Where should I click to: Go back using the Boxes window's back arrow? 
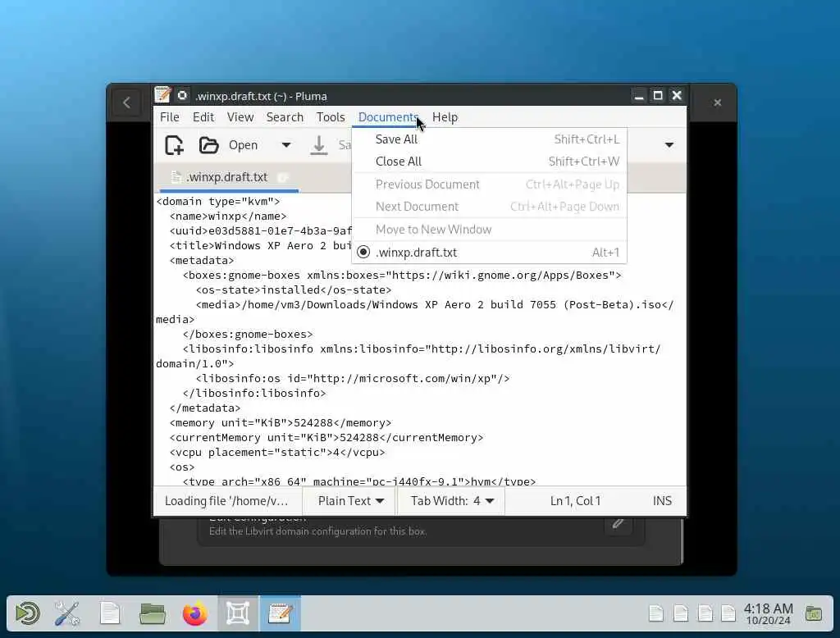click(126, 103)
